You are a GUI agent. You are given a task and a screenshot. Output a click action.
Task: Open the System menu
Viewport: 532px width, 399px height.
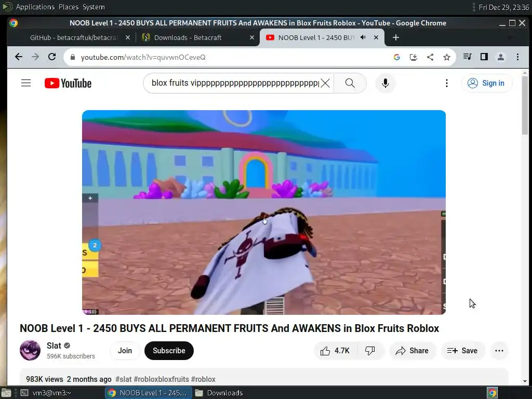tap(94, 7)
